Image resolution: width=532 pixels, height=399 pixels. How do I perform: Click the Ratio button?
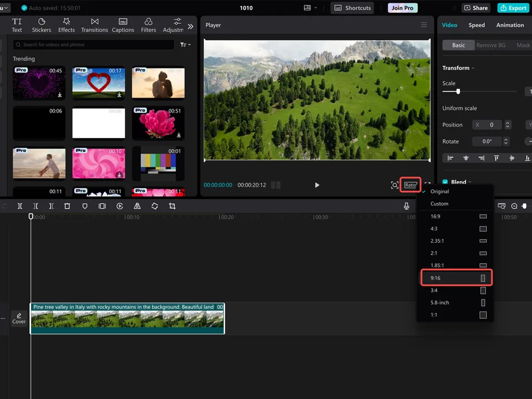click(410, 185)
